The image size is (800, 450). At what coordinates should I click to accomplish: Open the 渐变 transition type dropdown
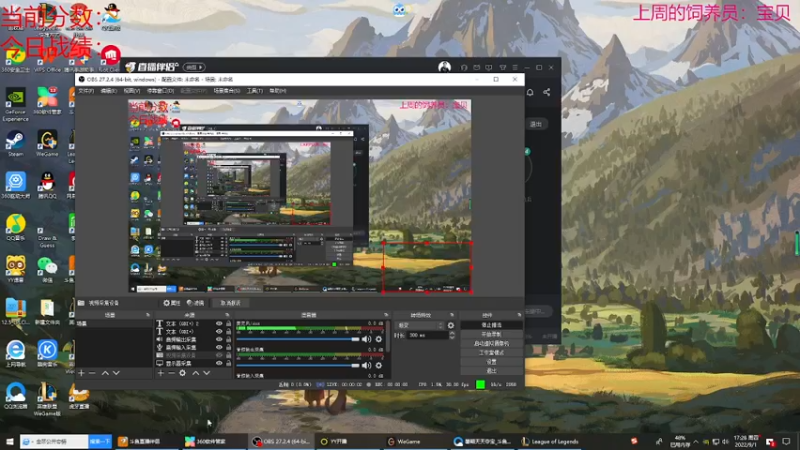click(420, 326)
